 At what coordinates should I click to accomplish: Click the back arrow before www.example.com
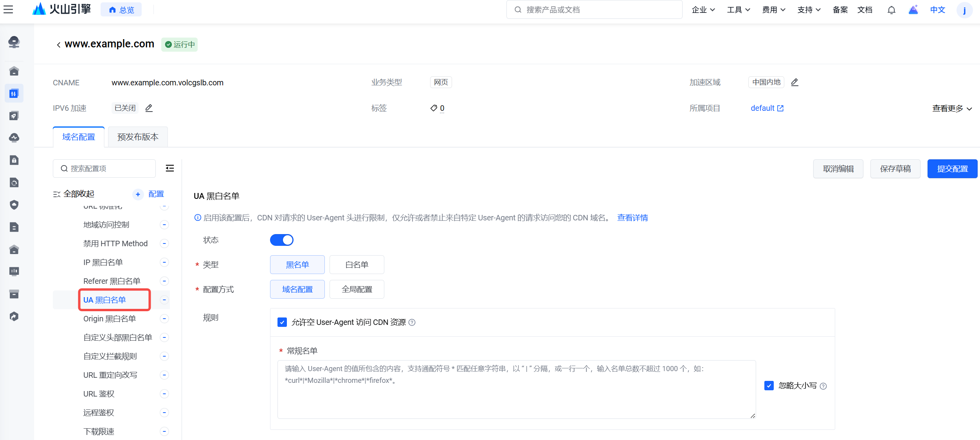click(x=58, y=45)
